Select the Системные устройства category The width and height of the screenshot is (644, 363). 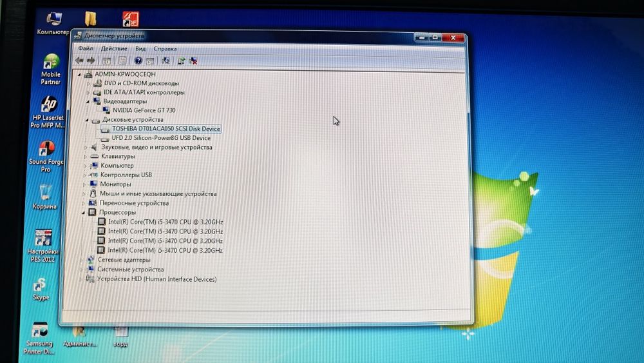tap(131, 270)
